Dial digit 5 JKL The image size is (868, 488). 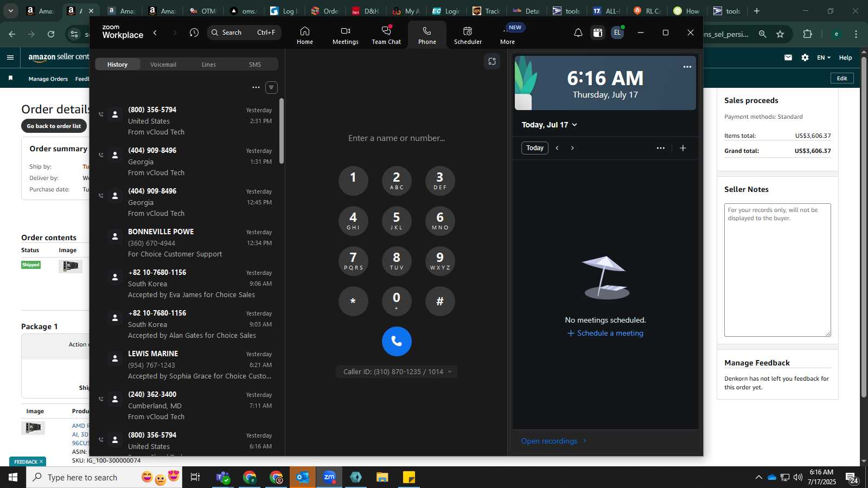point(397,221)
